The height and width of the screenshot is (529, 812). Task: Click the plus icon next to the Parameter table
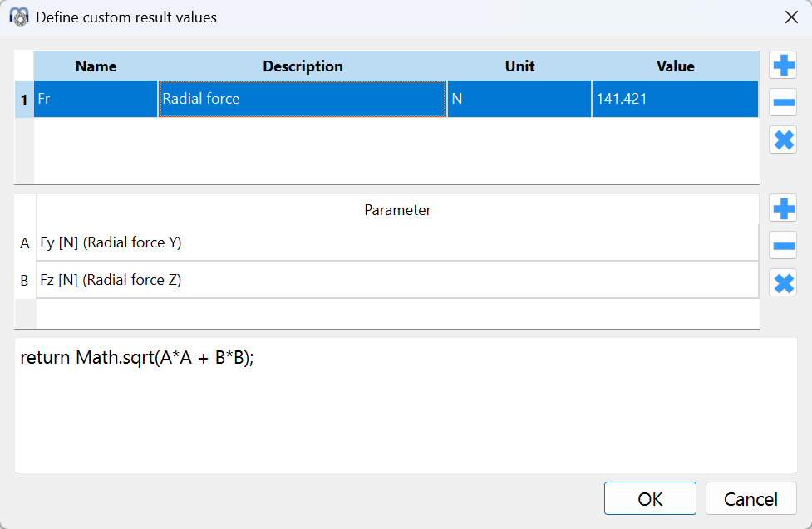tap(782, 208)
